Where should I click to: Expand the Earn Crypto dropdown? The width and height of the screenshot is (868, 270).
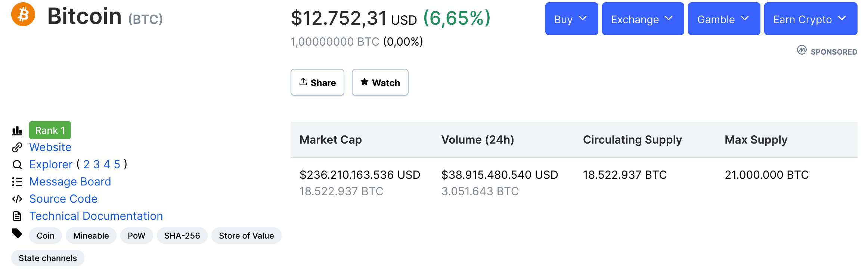(x=810, y=19)
